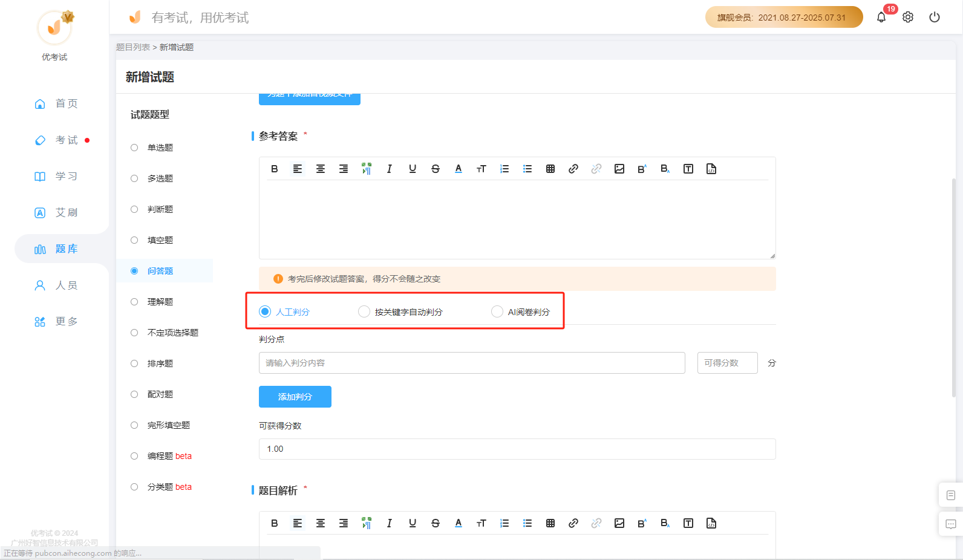Open font color in the 参考答案 editor toolbar

(x=459, y=169)
